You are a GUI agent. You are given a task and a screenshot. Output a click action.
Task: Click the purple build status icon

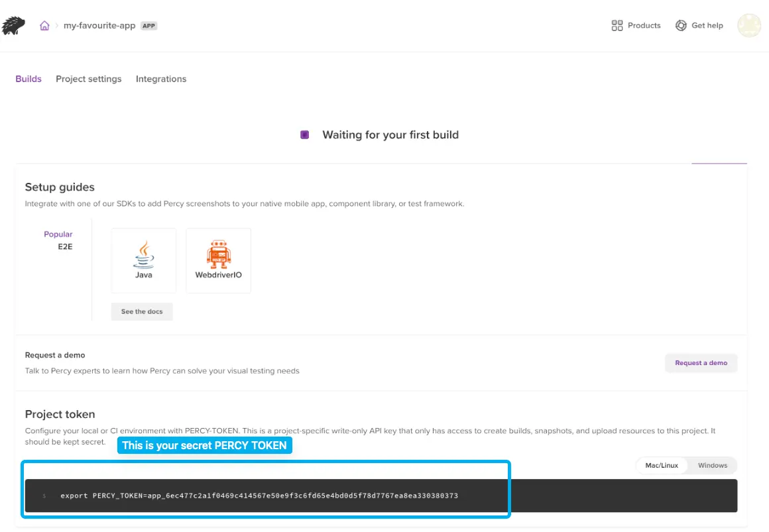305,135
